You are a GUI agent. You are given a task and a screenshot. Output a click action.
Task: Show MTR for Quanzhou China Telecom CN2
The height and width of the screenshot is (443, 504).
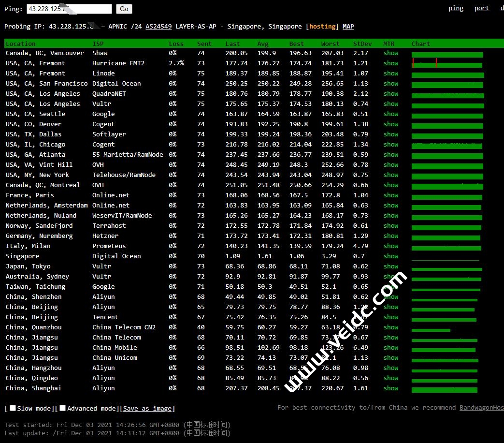pos(391,327)
